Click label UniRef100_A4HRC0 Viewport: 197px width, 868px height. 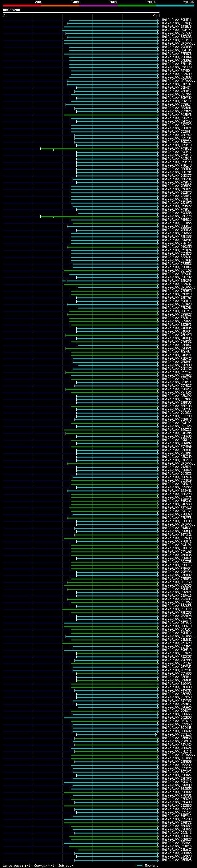point(177,220)
